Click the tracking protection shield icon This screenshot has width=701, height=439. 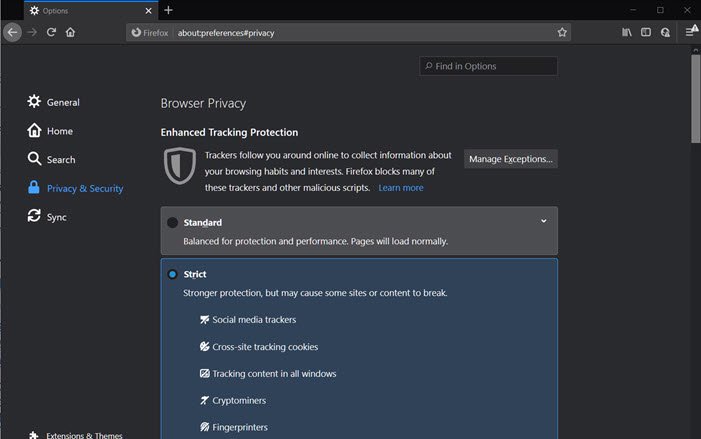point(180,166)
